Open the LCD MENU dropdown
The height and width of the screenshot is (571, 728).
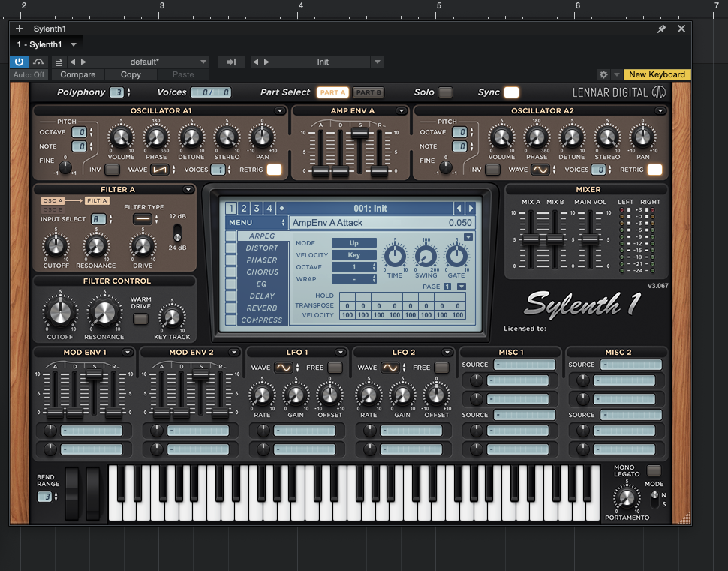click(256, 222)
